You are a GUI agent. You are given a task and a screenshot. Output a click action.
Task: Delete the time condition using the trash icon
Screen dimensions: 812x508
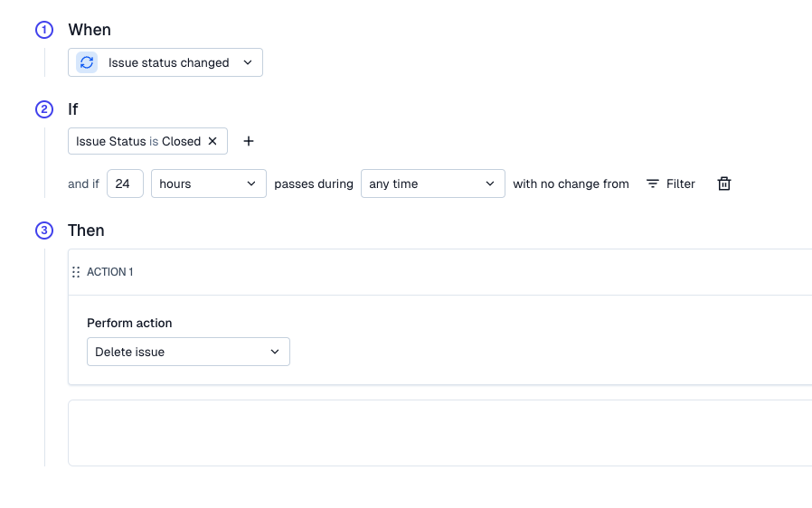coord(723,183)
